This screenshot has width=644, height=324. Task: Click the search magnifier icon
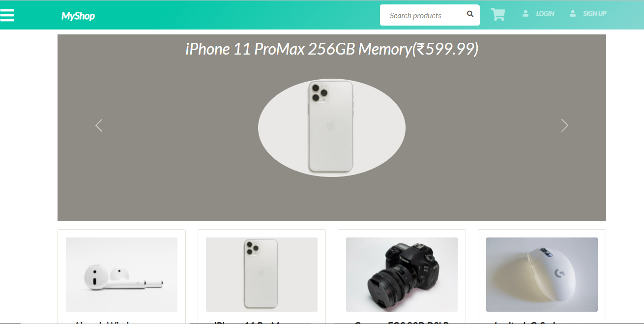[x=470, y=14]
